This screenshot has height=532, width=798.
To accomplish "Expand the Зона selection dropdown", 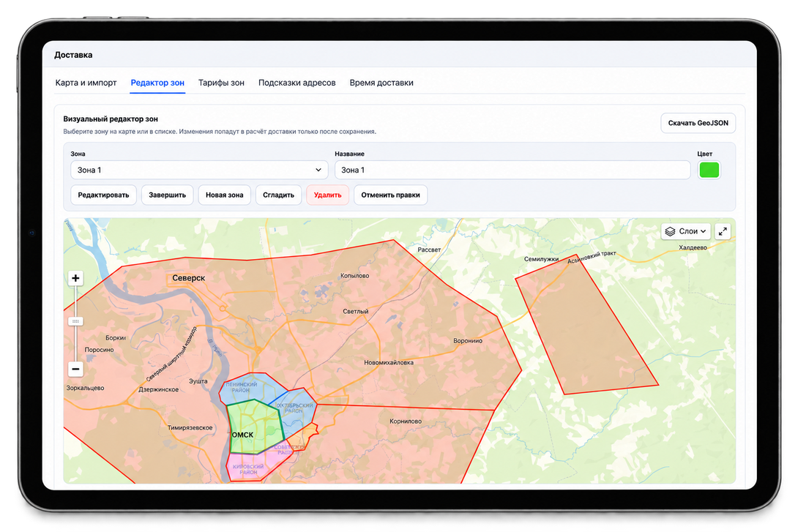I will coord(199,170).
